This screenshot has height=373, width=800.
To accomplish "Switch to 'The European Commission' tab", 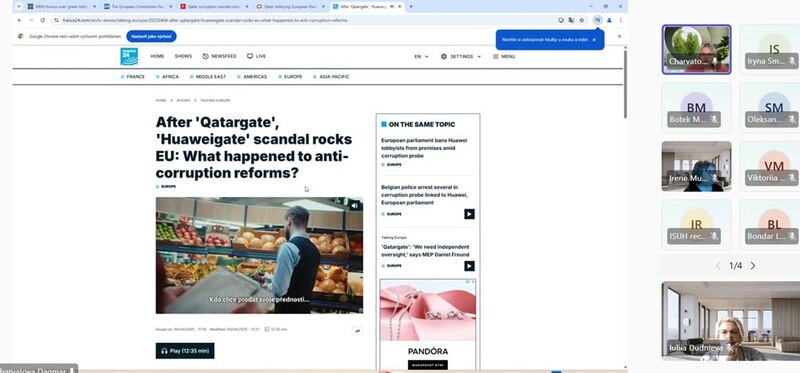I will pyautogui.click(x=137, y=7).
